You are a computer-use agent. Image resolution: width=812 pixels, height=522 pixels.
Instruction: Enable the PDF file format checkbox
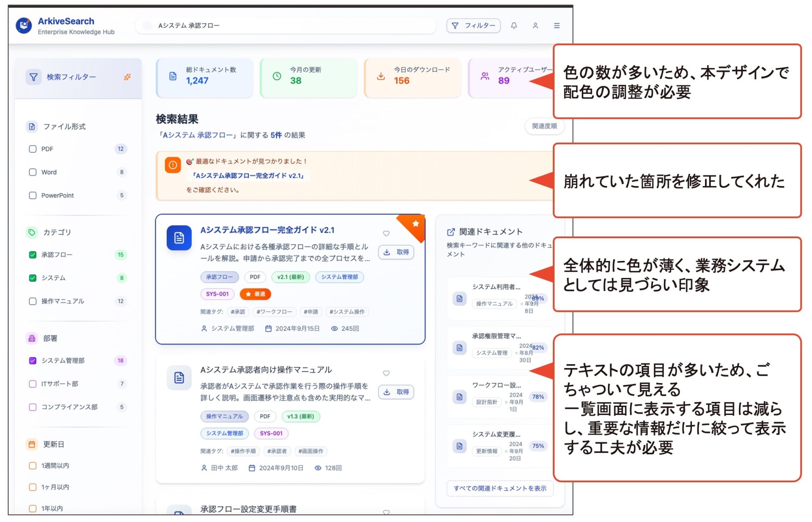(33, 149)
